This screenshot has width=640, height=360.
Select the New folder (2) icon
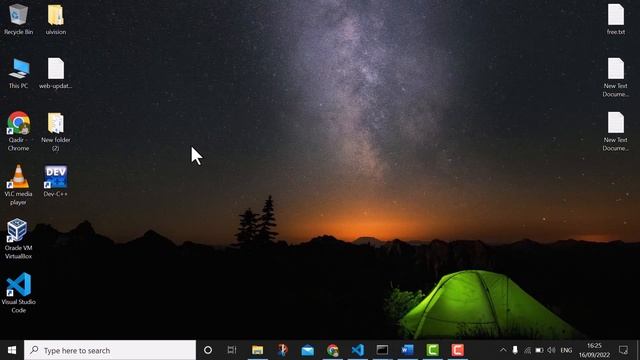[x=56, y=131]
